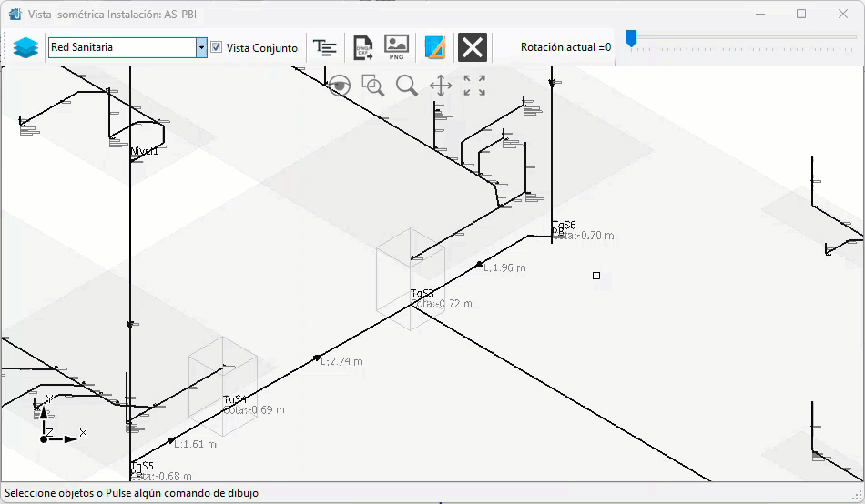Click the Nivel1 level label

pos(144,151)
